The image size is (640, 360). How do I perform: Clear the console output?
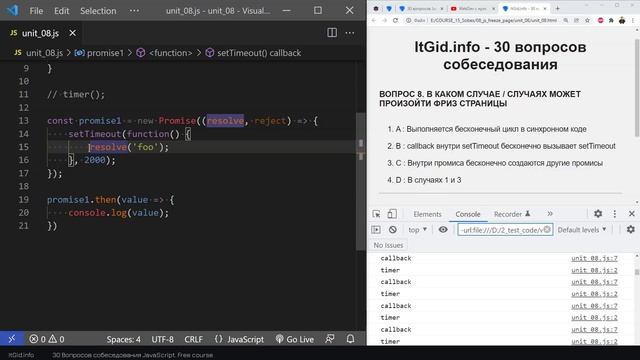coord(392,230)
